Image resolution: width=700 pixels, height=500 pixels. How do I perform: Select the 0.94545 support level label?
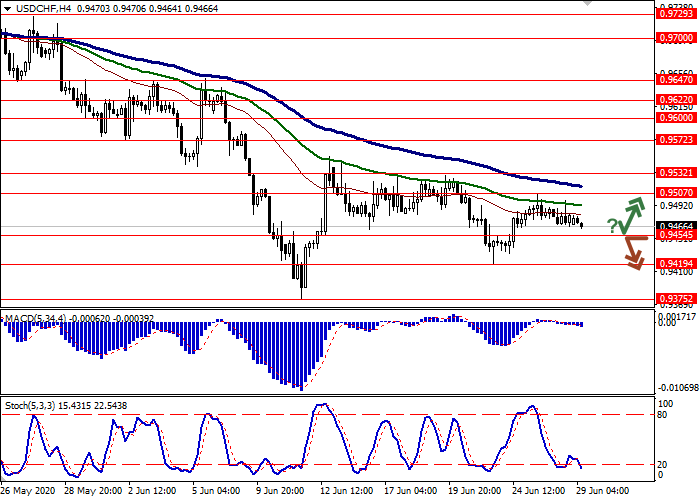point(674,236)
